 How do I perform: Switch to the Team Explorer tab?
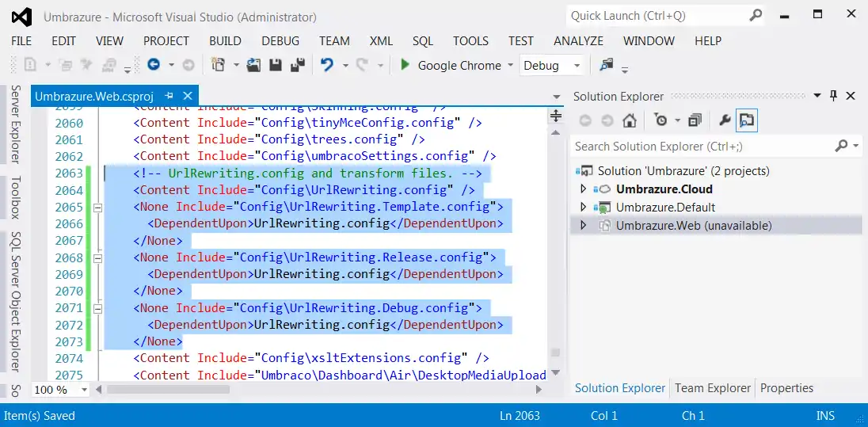[x=713, y=388]
